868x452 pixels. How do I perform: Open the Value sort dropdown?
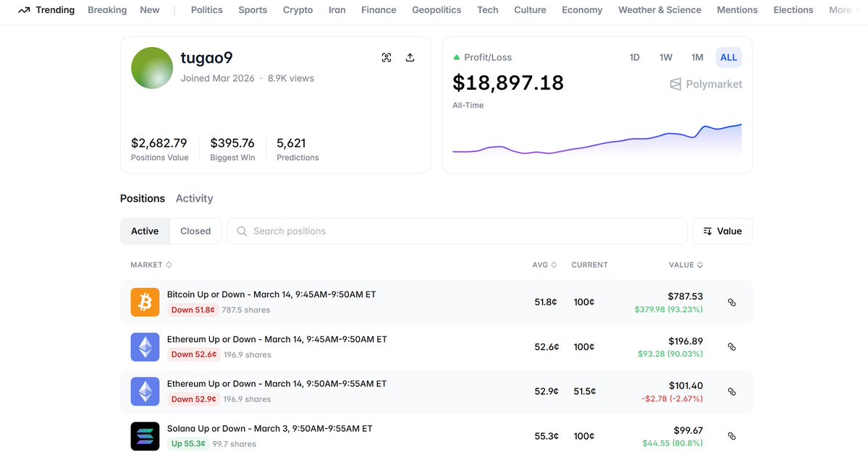click(722, 231)
